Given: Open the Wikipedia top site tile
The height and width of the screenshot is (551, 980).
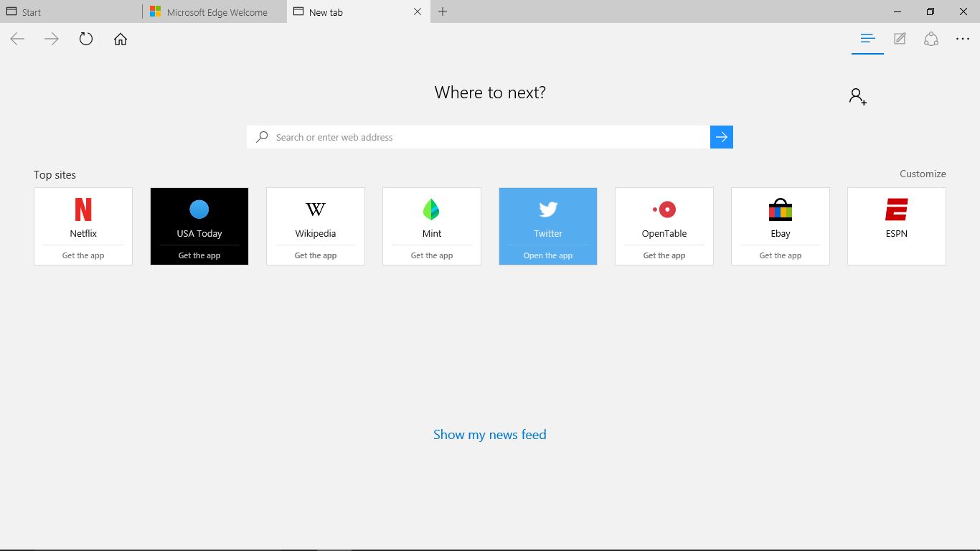Looking at the screenshot, I should coord(316,215).
